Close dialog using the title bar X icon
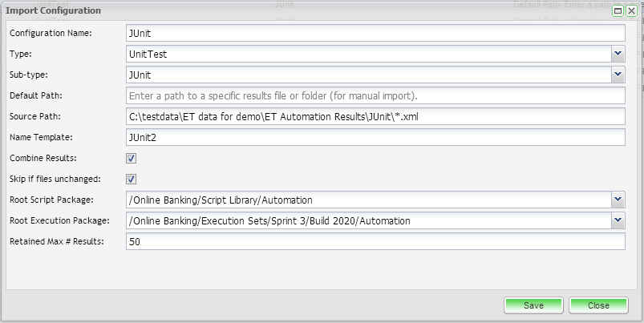The image size is (644, 323). [630, 11]
